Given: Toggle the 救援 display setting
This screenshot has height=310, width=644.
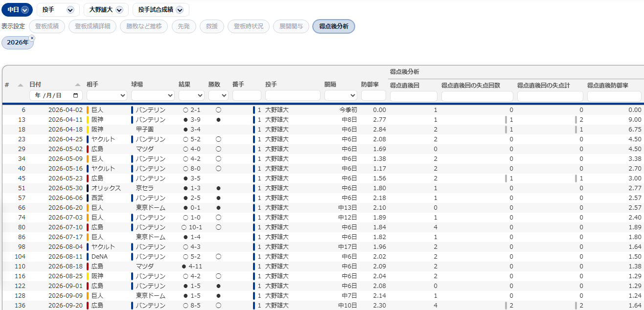Looking at the screenshot, I should point(211,26).
